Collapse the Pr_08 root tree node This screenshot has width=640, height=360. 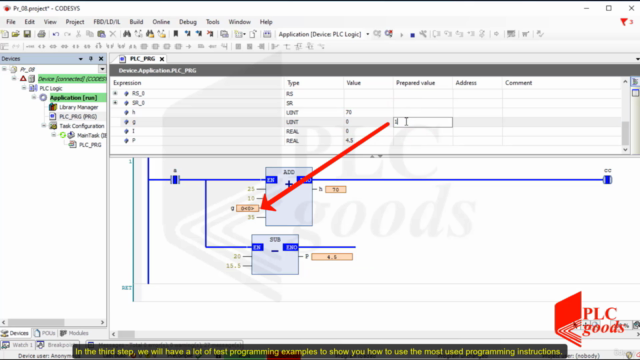(x=4, y=69)
